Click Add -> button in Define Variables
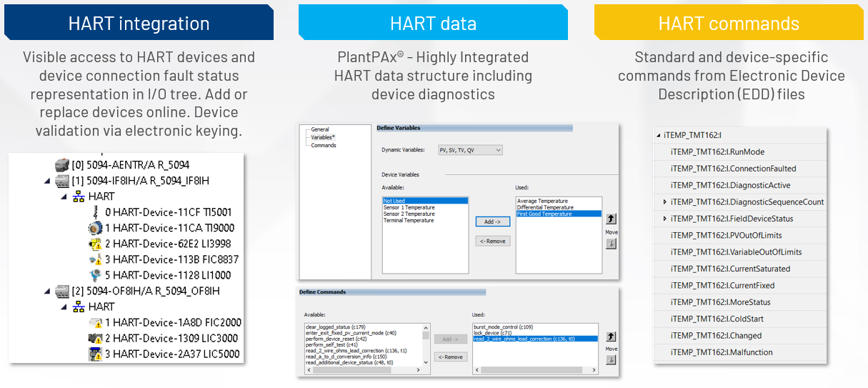 click(493, 222)
